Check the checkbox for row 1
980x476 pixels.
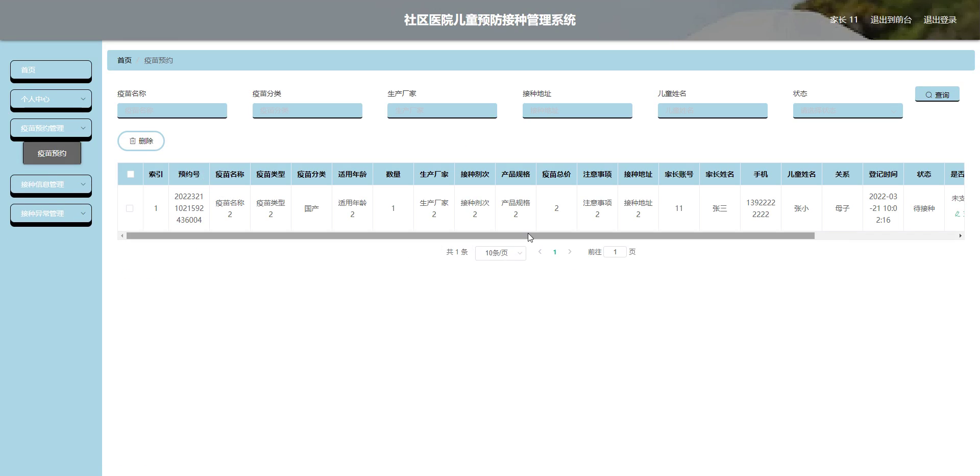pyautogui.click(x=130, y=208)
